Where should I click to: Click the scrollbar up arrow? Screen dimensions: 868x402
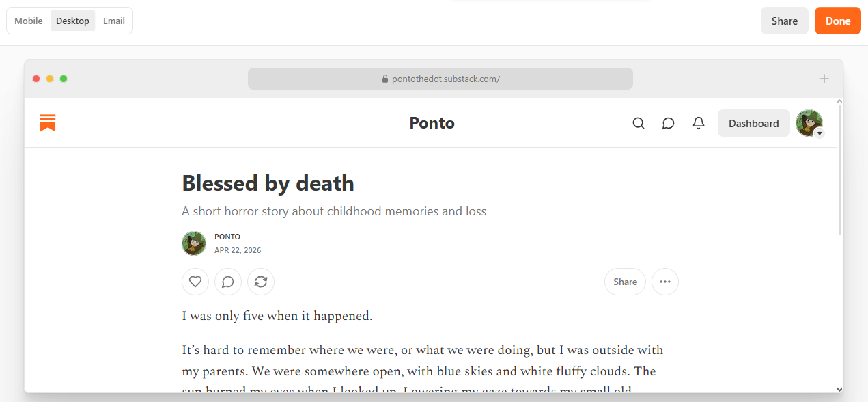tap(840, 102)
